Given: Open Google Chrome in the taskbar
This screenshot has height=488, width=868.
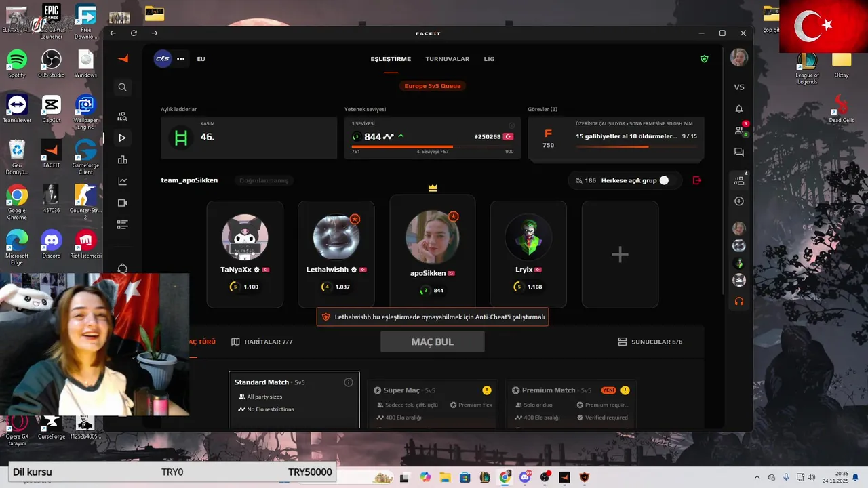Looking at the screenshot, I should pos(505,477).
